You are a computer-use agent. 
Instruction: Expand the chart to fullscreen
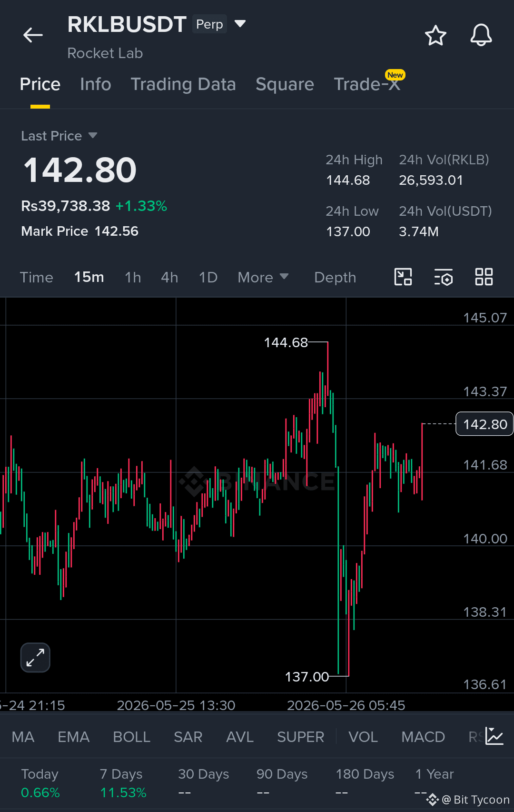[35, 657]
